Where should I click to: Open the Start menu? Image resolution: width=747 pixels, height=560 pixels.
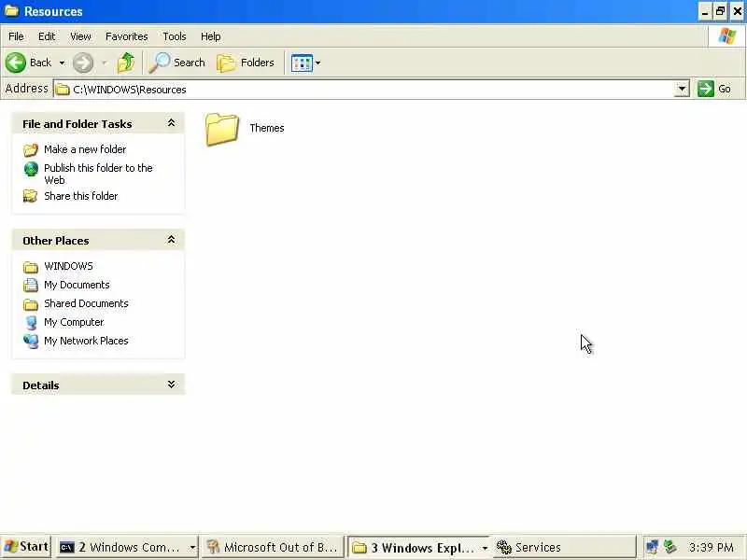coord(27,547)
